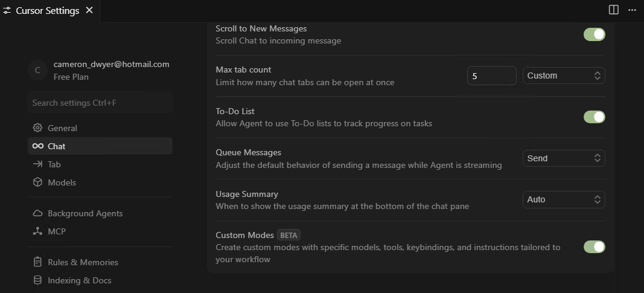644x293 pixels.
Task: Close the Cursor Settings tab
Action: click(89, 10)
